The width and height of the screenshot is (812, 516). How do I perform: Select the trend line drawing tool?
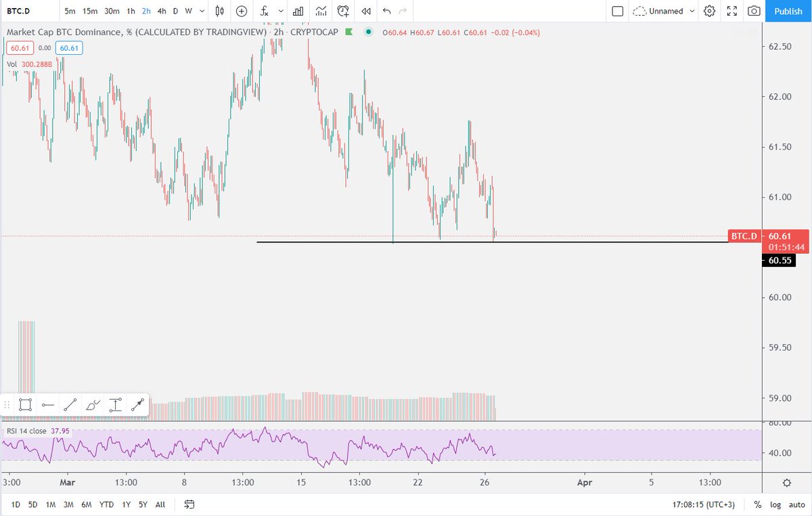coord(70,405)
